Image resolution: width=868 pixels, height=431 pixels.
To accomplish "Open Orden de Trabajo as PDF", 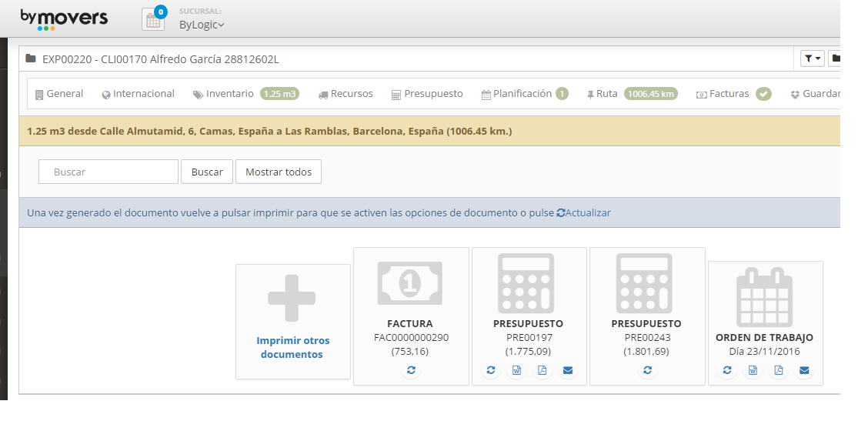I will point(779,370).
